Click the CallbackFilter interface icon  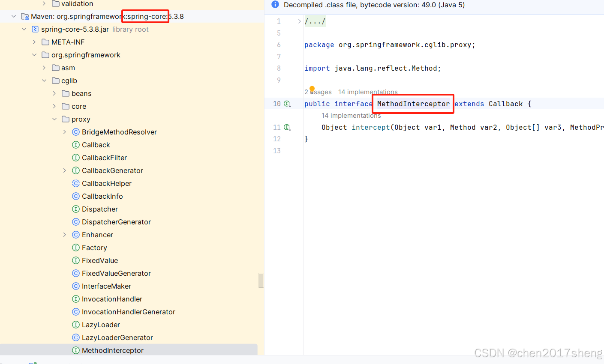click(x=76, y=158)
